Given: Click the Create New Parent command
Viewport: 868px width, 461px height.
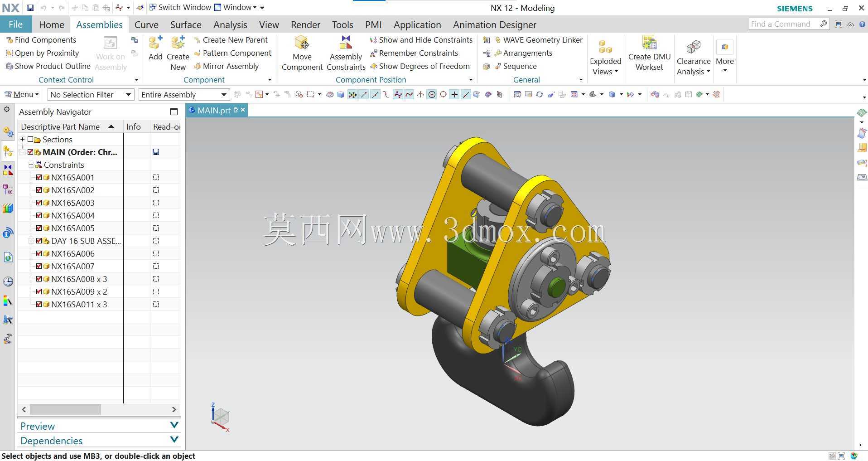Looking at the screenshot, I should 231,40.
